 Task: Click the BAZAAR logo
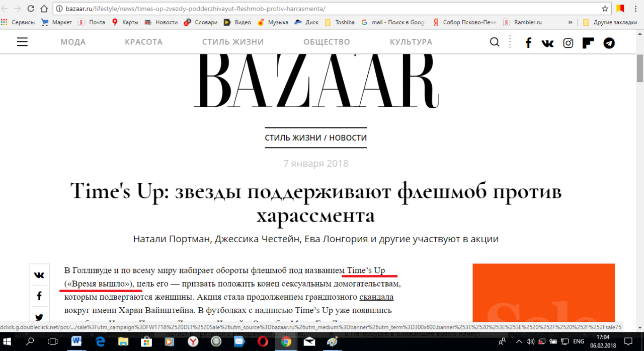315,81
